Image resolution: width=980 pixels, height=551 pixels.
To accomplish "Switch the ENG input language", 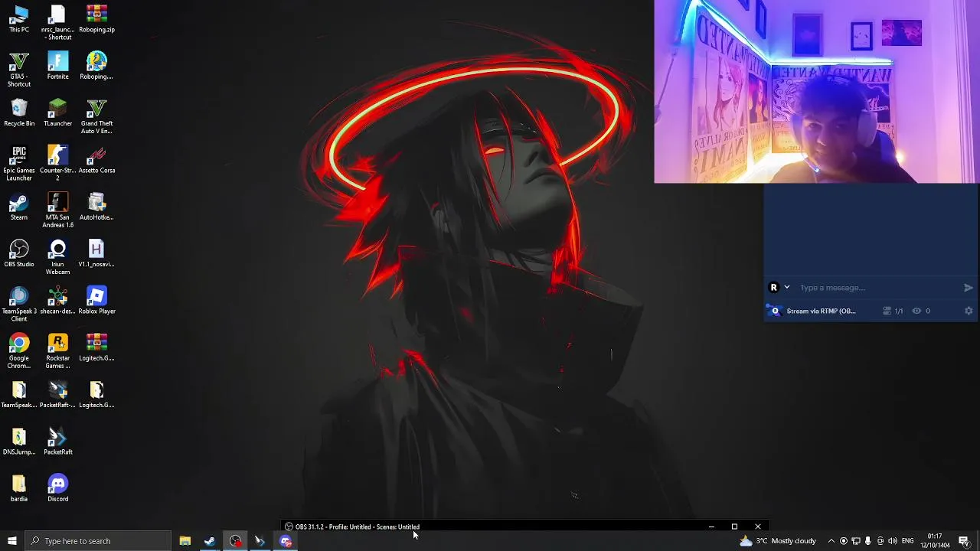I will tap(908, 541).
